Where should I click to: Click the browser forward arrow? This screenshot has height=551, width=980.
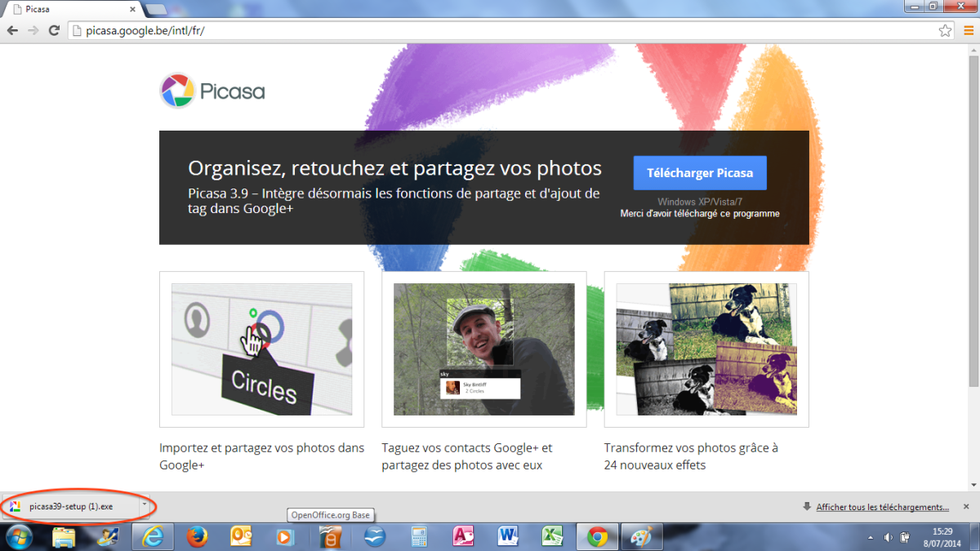(33, 31)
